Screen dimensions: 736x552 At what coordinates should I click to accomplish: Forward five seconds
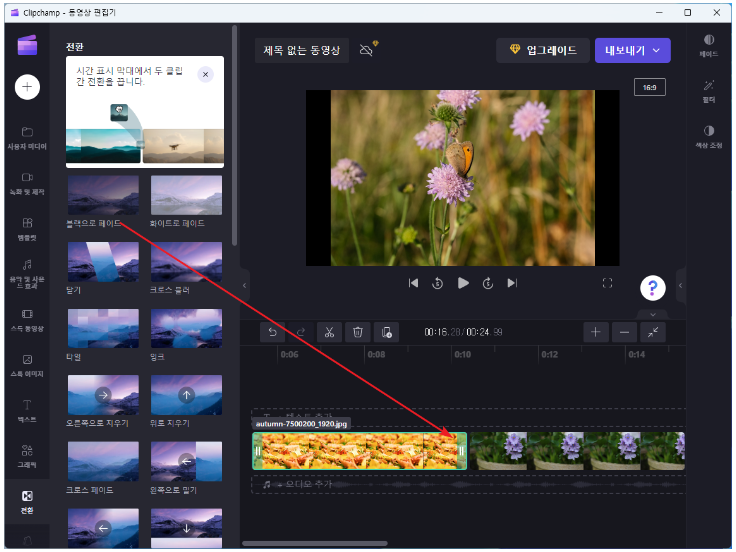coord(488,283)
